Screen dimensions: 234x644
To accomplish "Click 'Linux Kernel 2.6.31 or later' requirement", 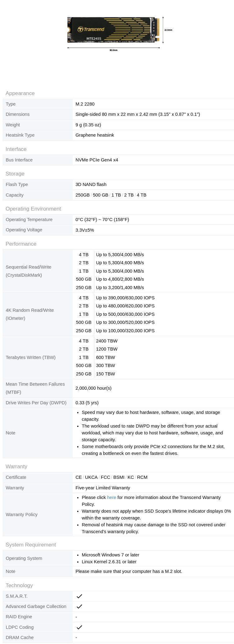I will click(x=109, y=562).
